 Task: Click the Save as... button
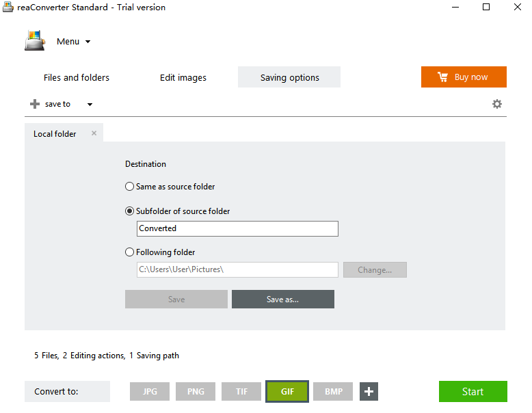[x=283, y=299]
